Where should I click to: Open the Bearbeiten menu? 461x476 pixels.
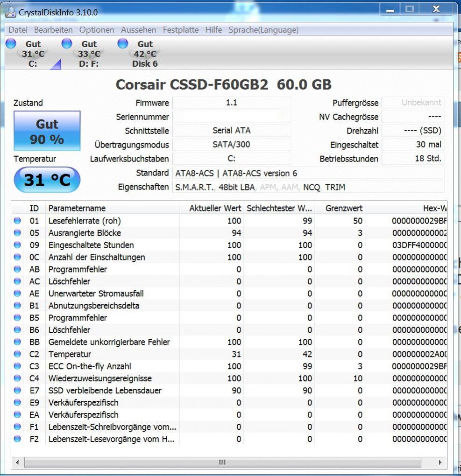[54, 30]
